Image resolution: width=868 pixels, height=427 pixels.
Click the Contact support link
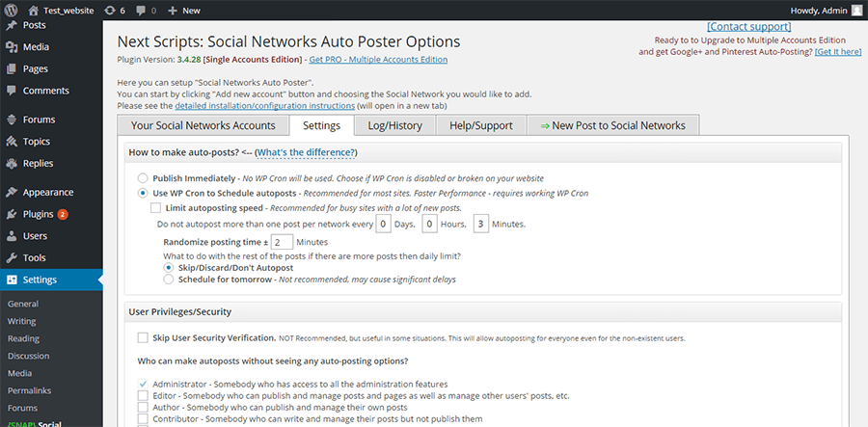click(x=749, y=27)
